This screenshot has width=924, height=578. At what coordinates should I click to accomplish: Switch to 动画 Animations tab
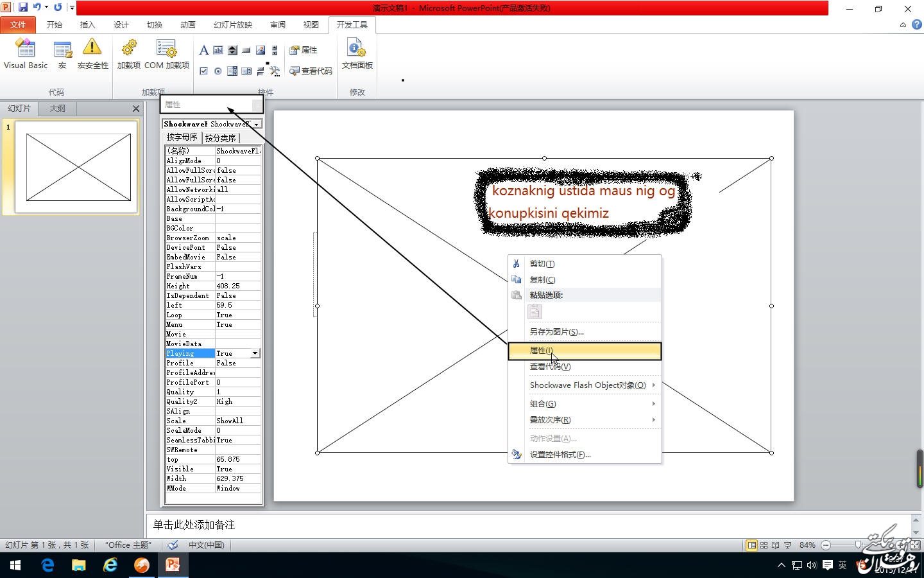[x=188, y=24]
